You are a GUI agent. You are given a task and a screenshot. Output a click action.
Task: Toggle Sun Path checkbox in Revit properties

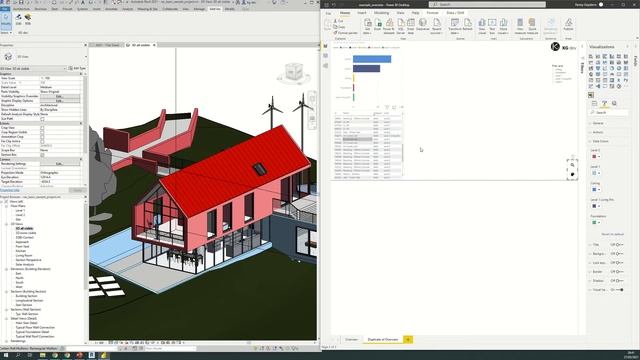pos(42,119)
